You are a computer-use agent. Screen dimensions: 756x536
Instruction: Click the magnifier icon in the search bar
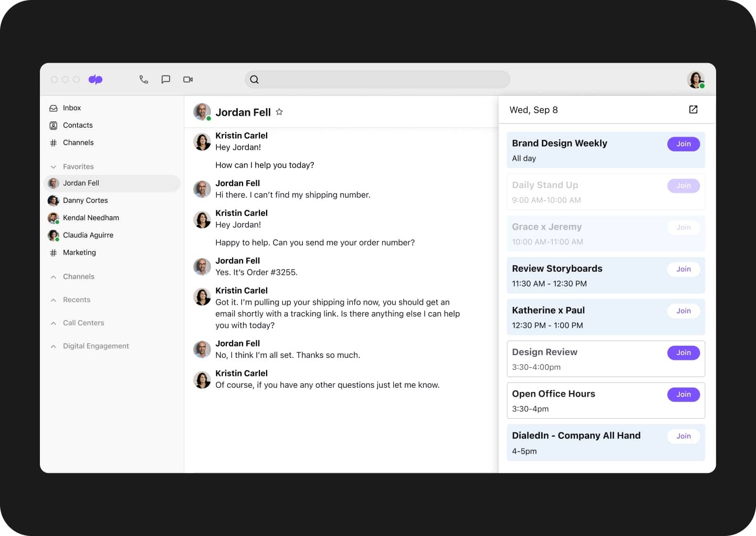click(254, 79)
